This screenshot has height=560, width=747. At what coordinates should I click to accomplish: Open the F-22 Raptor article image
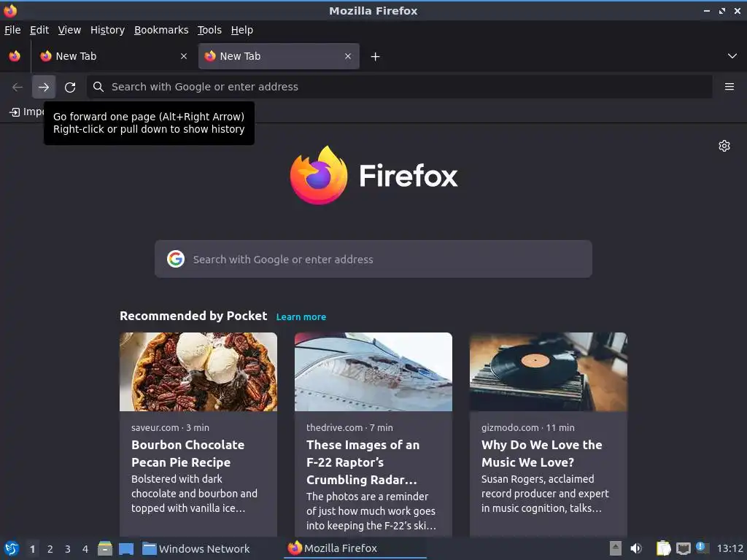pos(373,372)
